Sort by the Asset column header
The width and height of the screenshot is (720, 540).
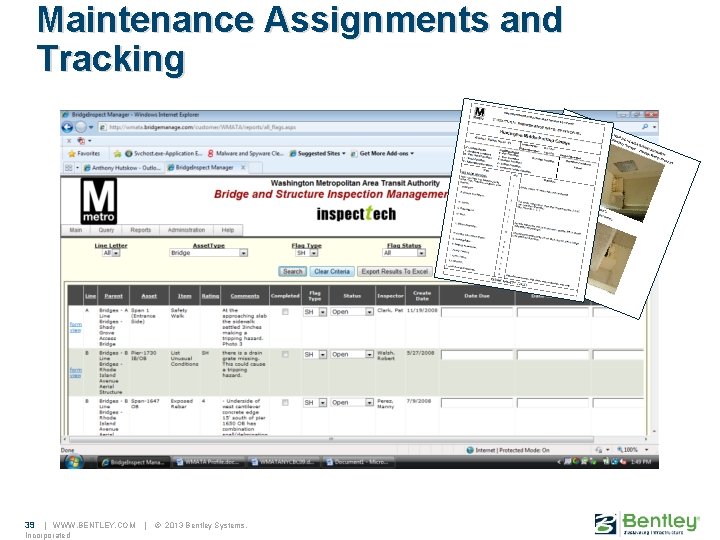(149, 296)
